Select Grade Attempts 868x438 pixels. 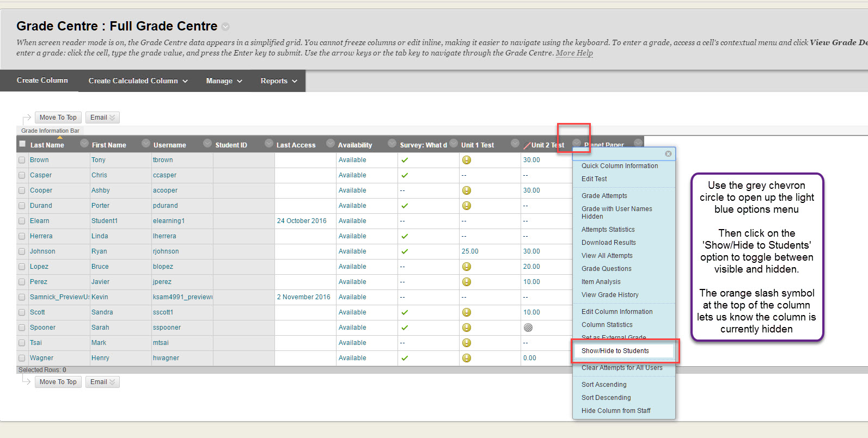click(604, 196)
